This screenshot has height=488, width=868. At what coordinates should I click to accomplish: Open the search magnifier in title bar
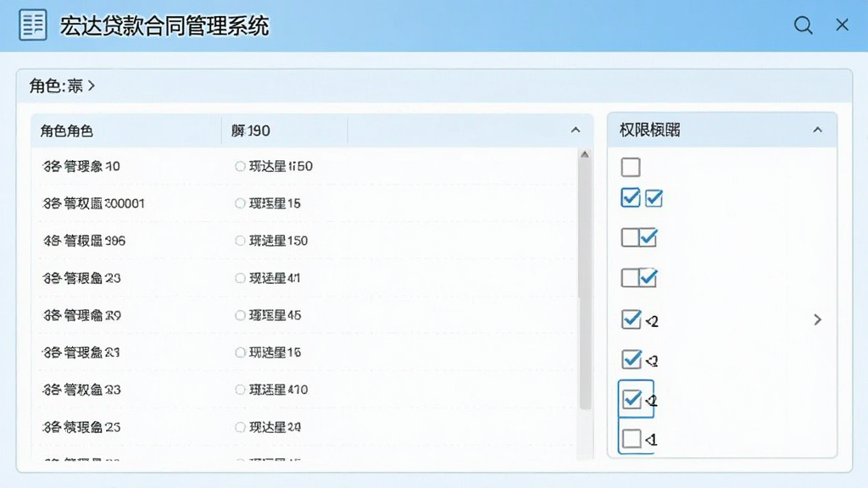(804, 25)
